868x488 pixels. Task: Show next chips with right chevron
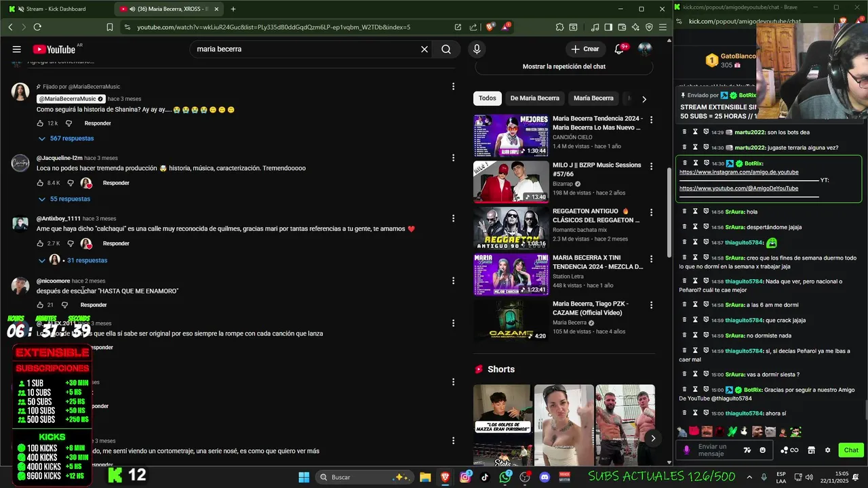coord(644,98)
